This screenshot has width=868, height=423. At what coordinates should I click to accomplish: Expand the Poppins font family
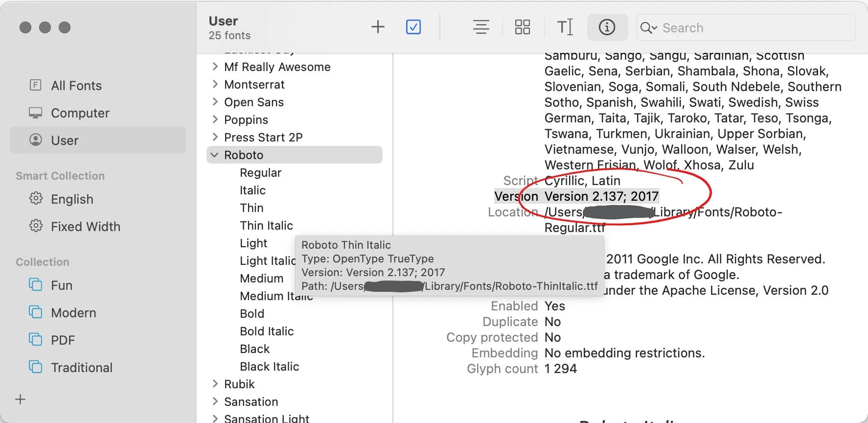(x=215, y=119)
